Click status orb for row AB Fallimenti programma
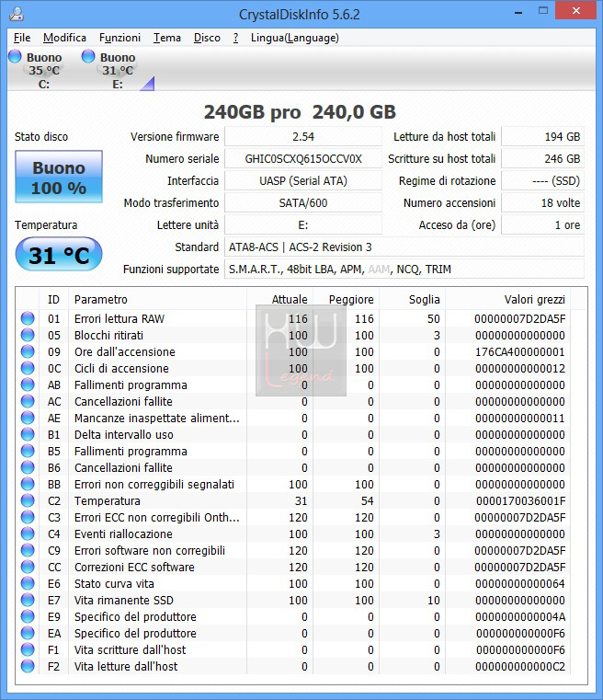Viewport: 603px width, 700px height. [28, 384]
